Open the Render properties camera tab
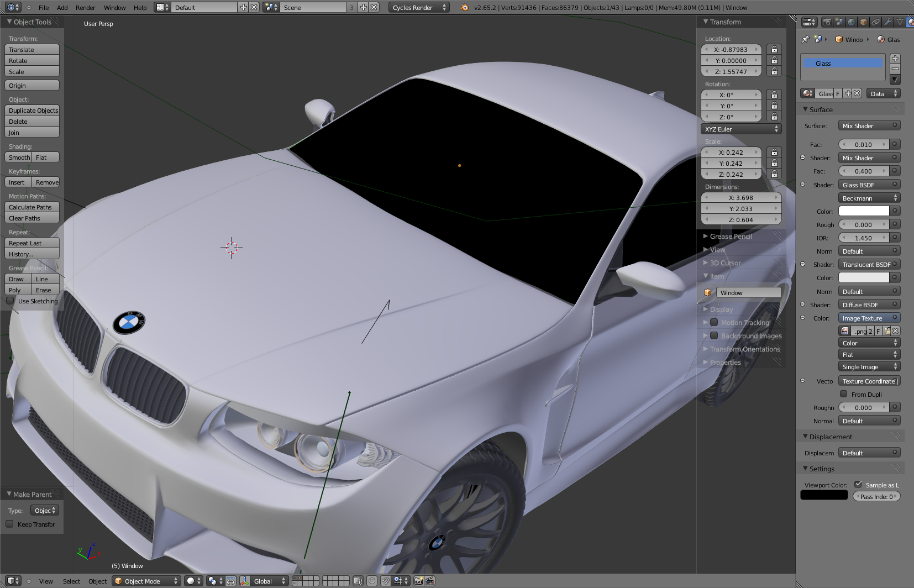The height and width of the screenshot is (588, 914). (x=827, y=22)
